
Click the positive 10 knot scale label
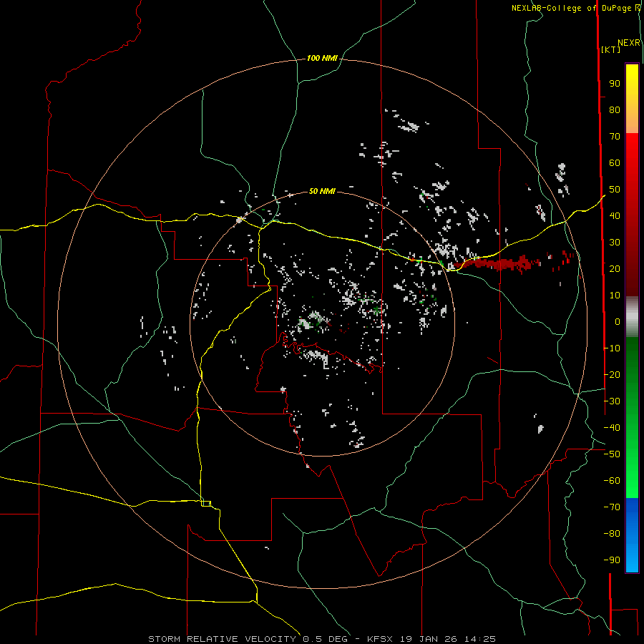pyautogui.click(x=615, y=296)
